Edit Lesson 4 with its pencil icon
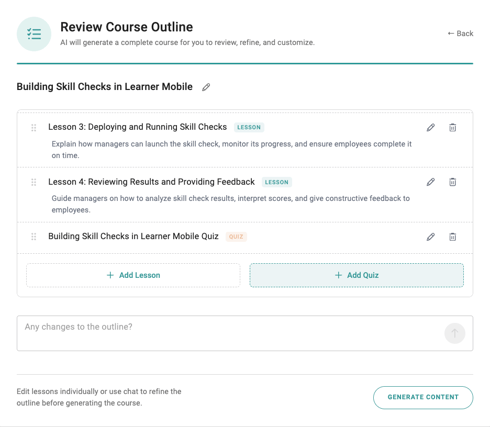The width and height of the screenshot is (490, 427). coord(431,182)
